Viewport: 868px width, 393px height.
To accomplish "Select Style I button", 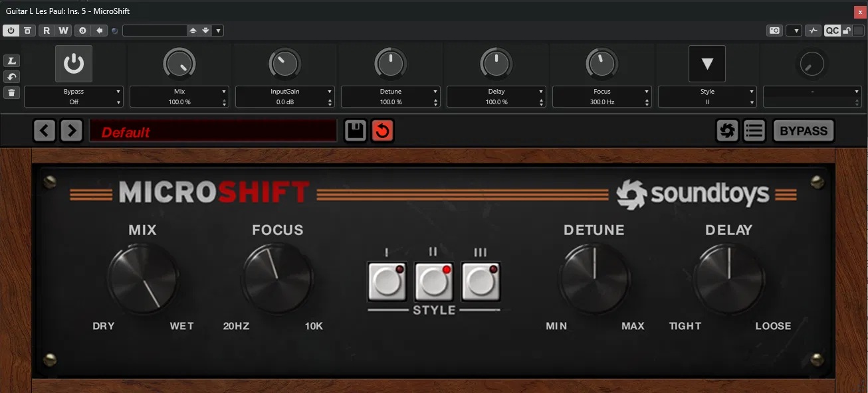I will (x=387, y=282).
